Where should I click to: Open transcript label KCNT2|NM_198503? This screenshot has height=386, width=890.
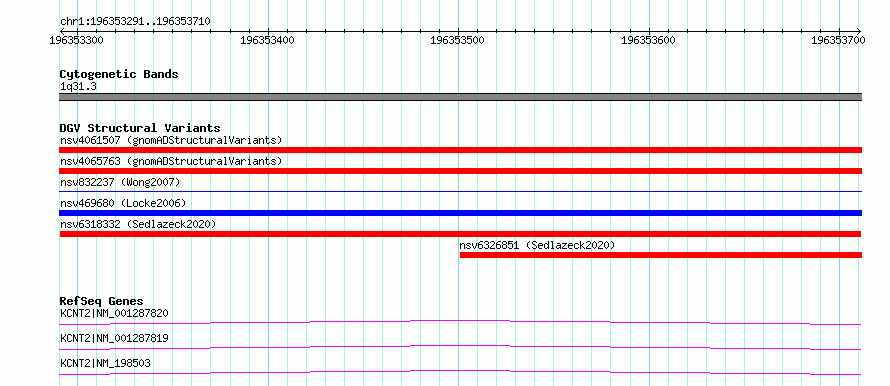pyautogui.click(x=105, y=363)
